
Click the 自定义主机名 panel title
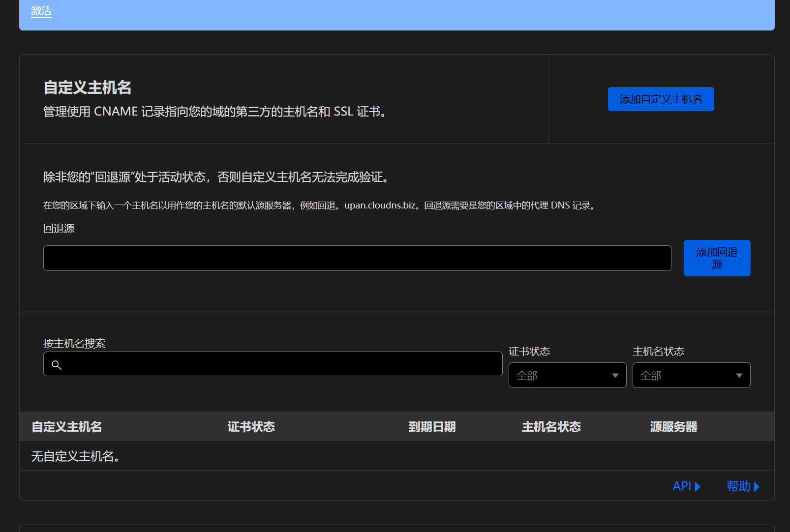point(88,87)
